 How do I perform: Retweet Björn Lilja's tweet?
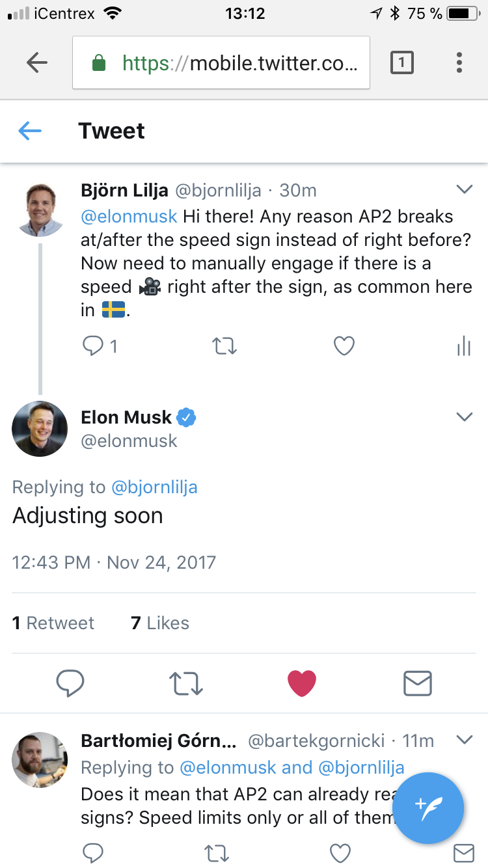[x=224, y=346]
